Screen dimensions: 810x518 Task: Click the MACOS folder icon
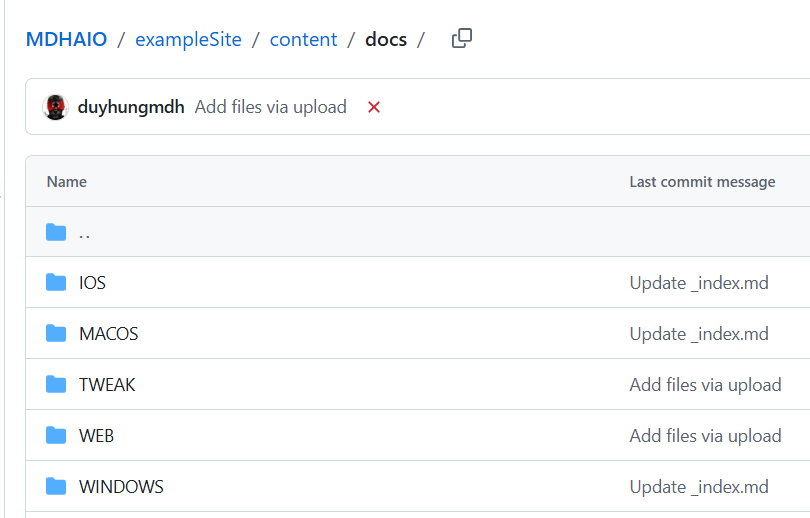point(56,334)
